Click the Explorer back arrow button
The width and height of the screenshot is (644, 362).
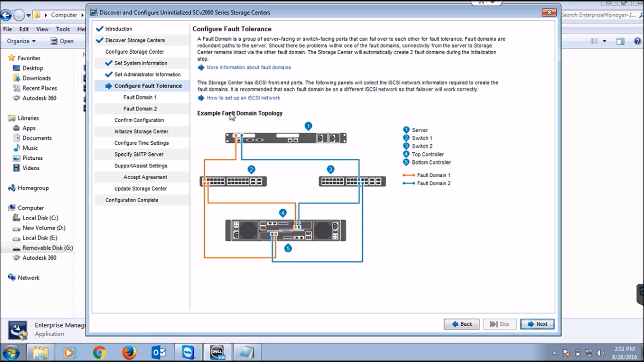point(6,15)
